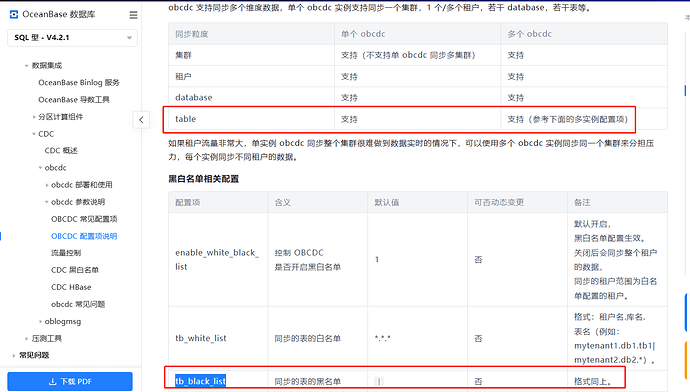Click the OceanBase 数据库 title text
The width and height of the screenshot is (690, 392).
pos(59,15)
